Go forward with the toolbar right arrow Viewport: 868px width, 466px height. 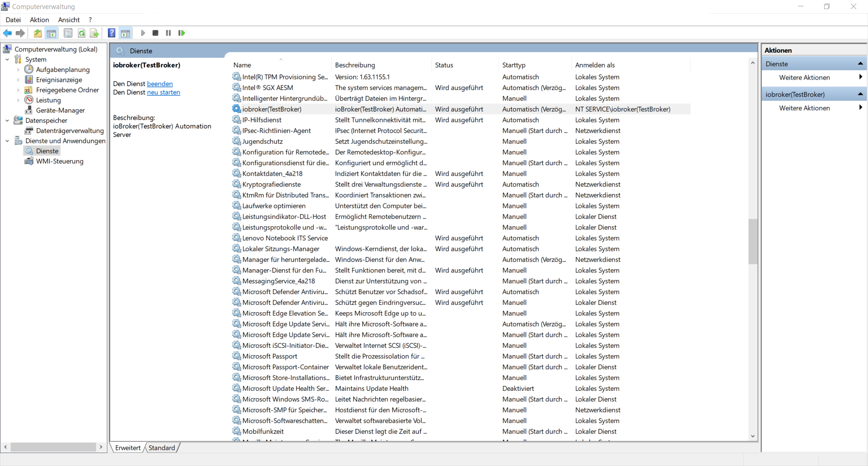click(x=20, y=33)
